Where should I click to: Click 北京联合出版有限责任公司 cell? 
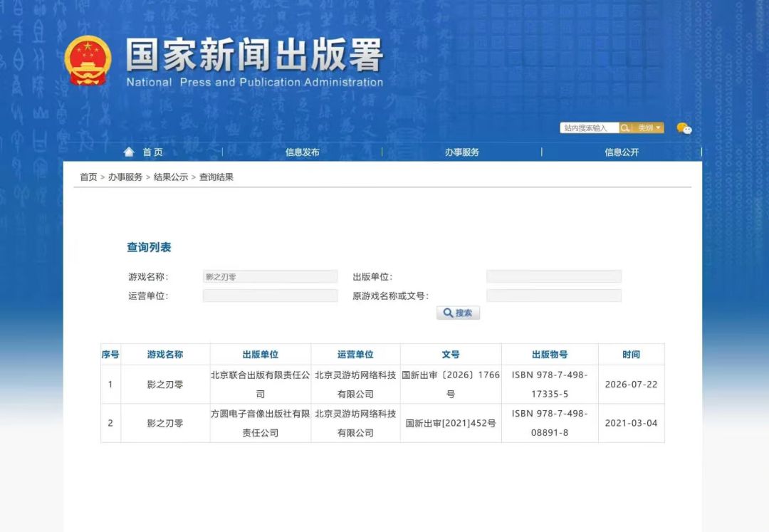(261, 385)
